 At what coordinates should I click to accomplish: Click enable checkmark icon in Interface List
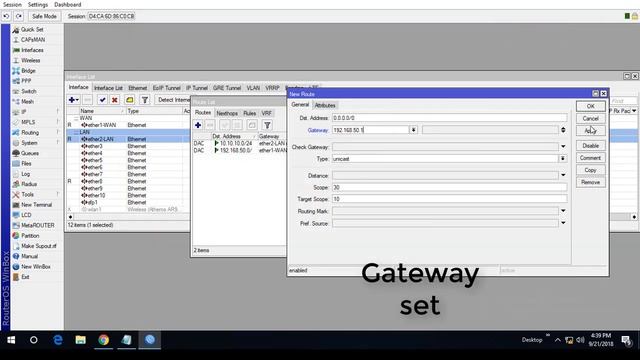[x=102, y=100]
